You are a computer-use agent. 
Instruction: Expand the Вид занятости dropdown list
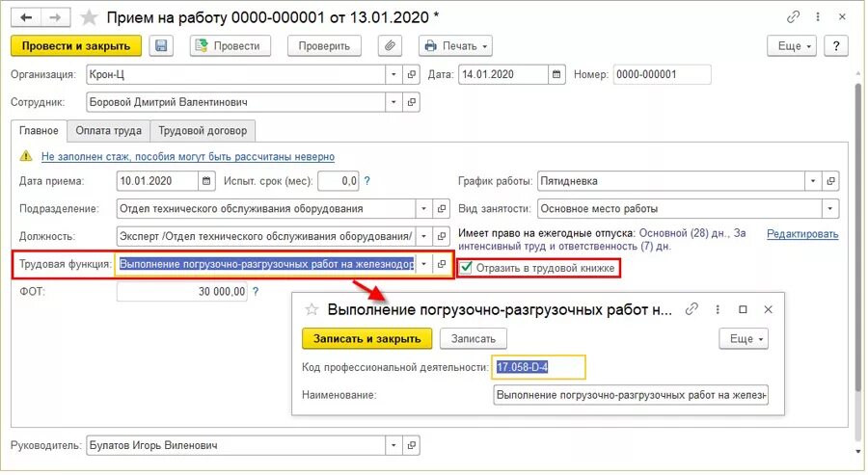829,208
